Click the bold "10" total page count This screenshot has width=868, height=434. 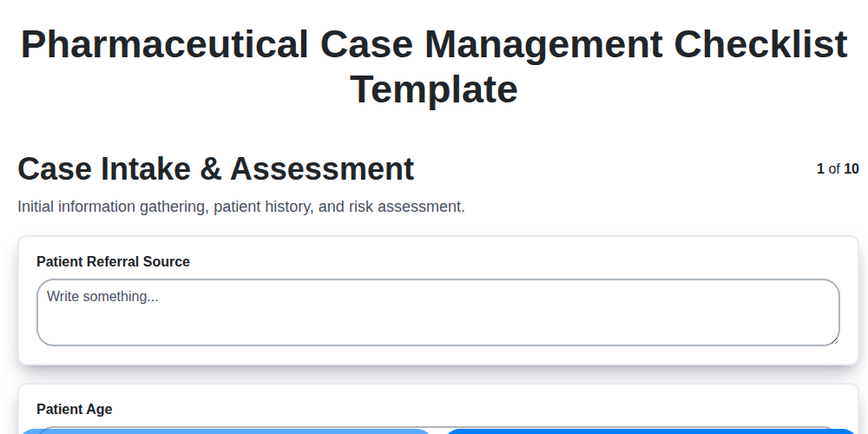pyautogui.click(x=852, y=168)
